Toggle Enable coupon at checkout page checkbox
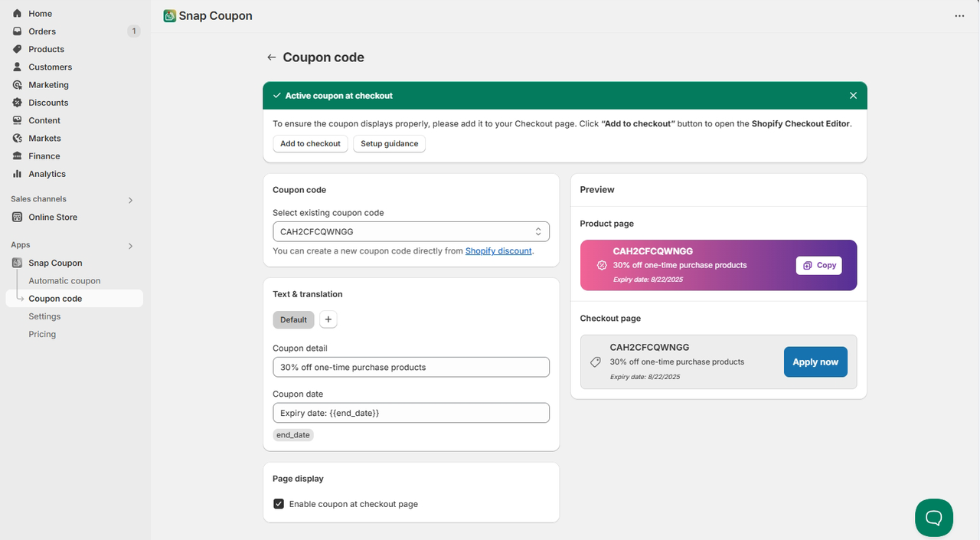Image resolution: width=980 pixels, height=540 pixels. 279,504
